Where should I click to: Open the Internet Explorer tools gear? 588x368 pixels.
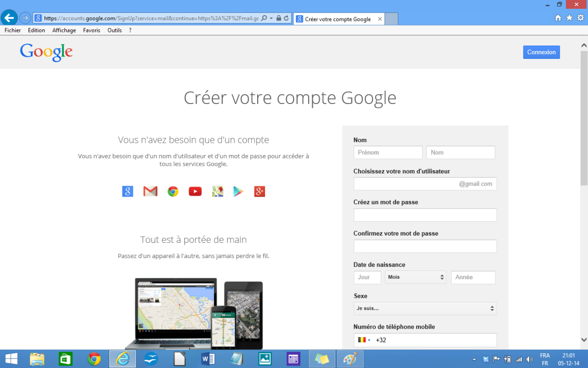[x=581, y=18]
